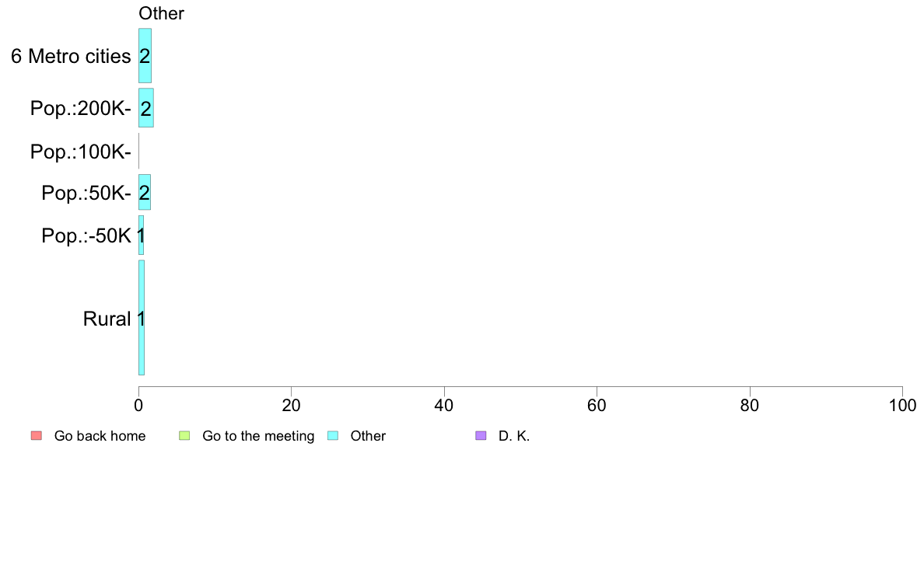Screen dimensions: 924x572
Task: Click the Other chart title
Action: pyautogui.click(x=161, y=13)
